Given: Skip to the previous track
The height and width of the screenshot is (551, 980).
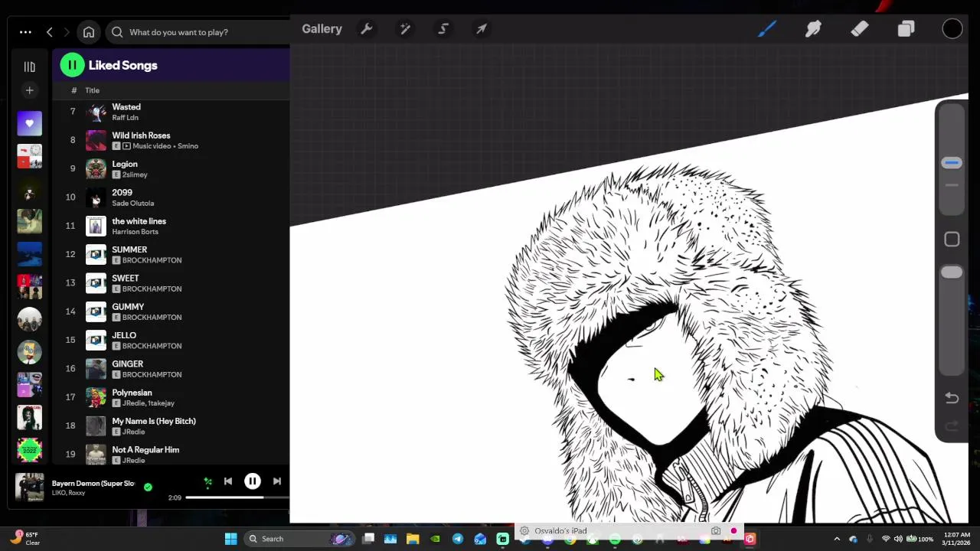Looking at the screenshot, I should coord(227,481).
